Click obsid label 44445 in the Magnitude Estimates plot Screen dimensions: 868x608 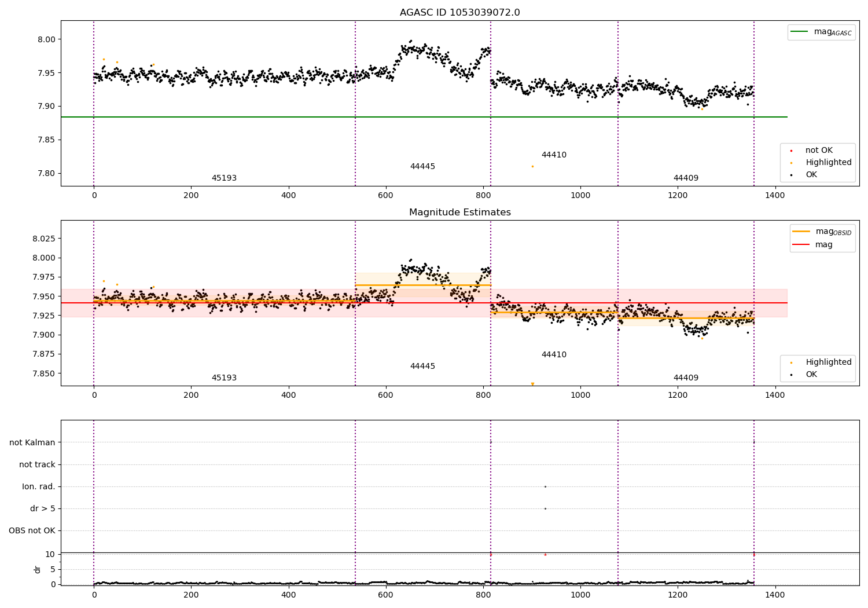point(422,367)
